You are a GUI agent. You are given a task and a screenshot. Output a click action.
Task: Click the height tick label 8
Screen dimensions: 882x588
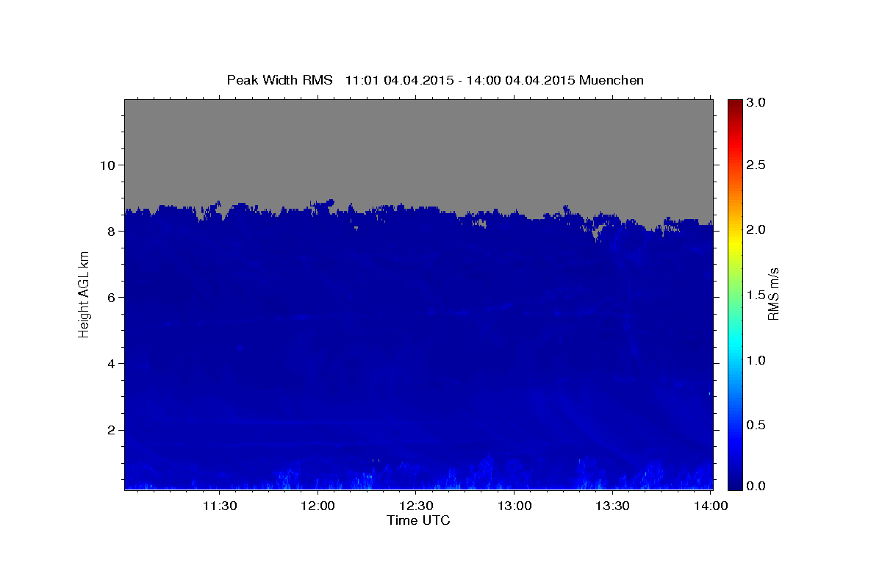(x=112, y=232)
